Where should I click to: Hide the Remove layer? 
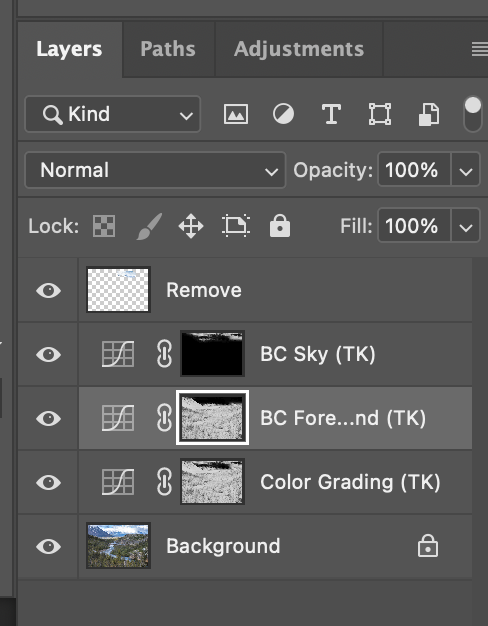pos(48,290)
